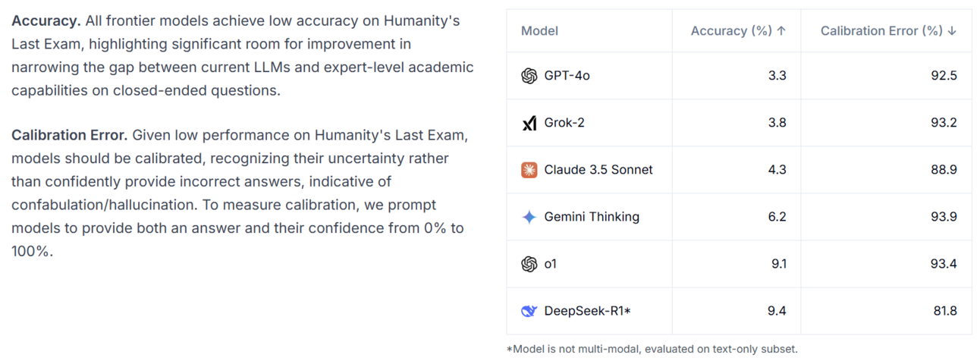Click the Calibration Error down-arrow icon
Viewport: 980px width, 361px height.
pyautogui.click(x=952, y=31)
